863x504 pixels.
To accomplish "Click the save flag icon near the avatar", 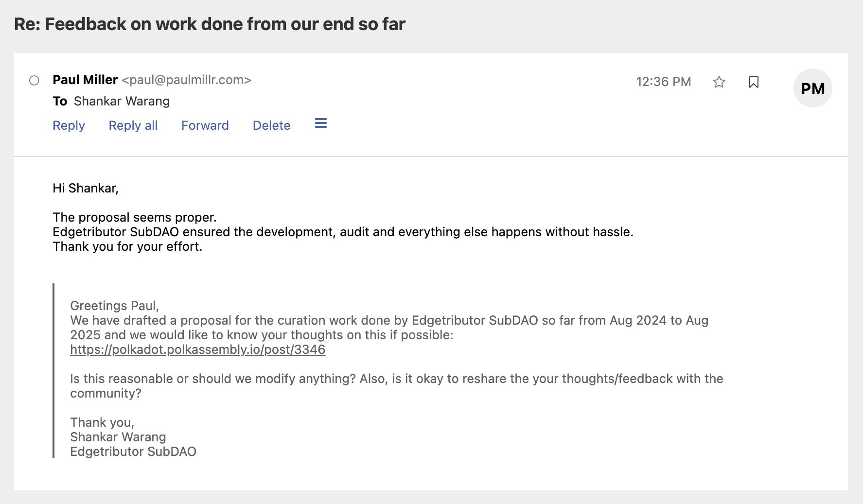I will click(x=754, y=82).
